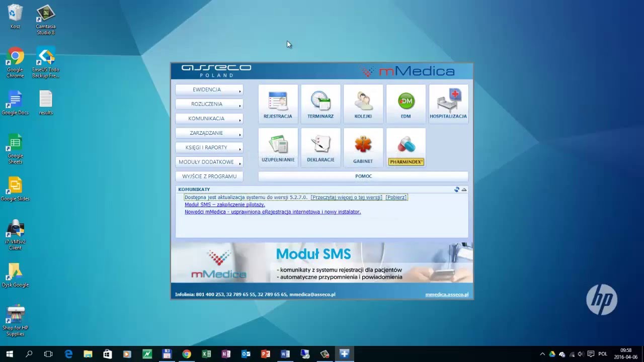Switch the POL keyboard language indicator
This screenshot has height=362, width=644.
tap(603, 354)
